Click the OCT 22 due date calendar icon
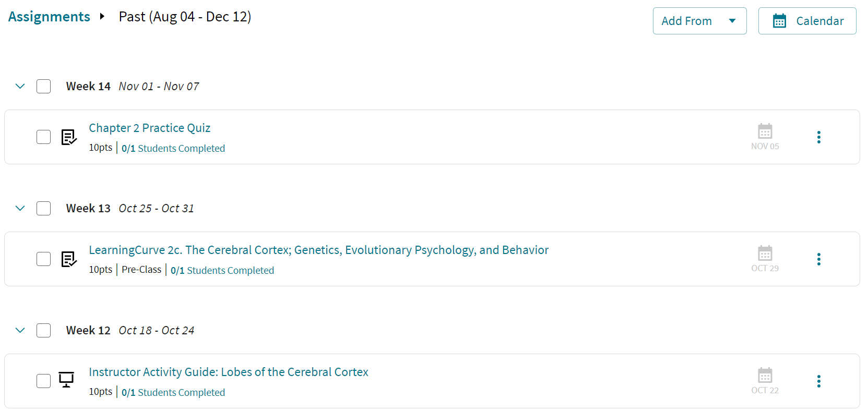This screenshot has width=868, height=411. point(765,375)
